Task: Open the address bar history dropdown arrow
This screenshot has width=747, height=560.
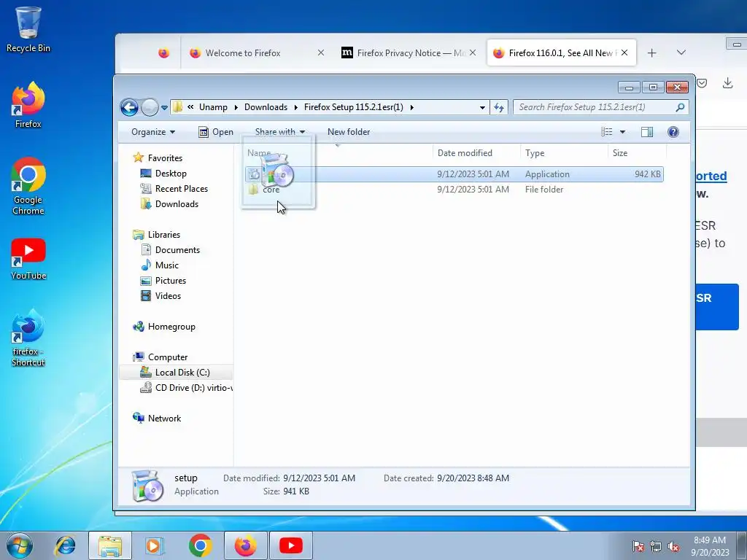Action: tap(482, 108)
